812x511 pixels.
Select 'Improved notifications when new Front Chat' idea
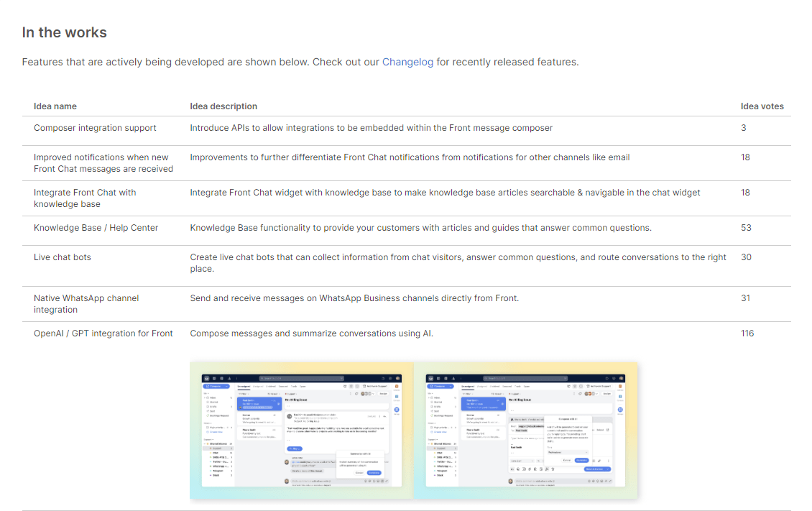[x=103, y=163]
